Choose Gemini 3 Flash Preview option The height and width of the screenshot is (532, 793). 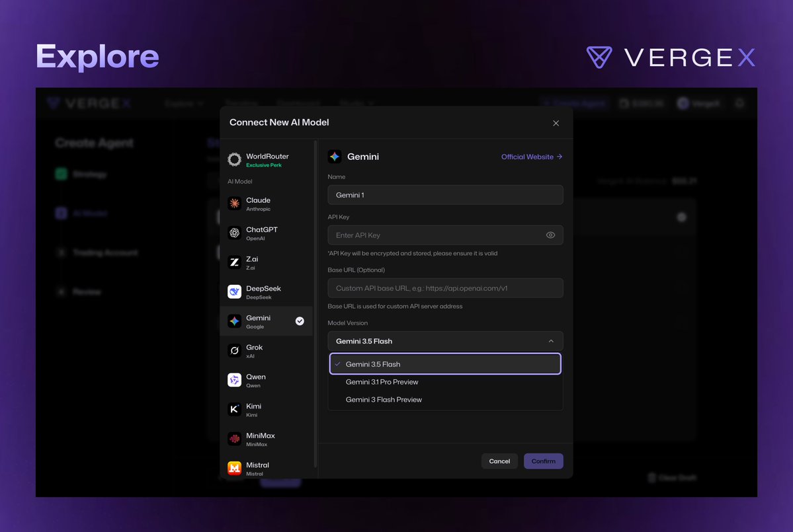[x=445, y=400]
